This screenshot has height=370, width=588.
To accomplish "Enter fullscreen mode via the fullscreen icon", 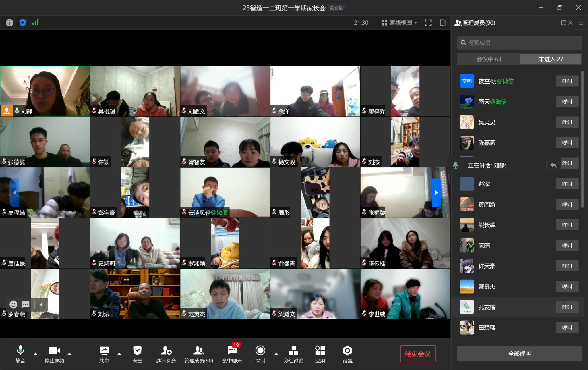I will (x=428, y=23).
